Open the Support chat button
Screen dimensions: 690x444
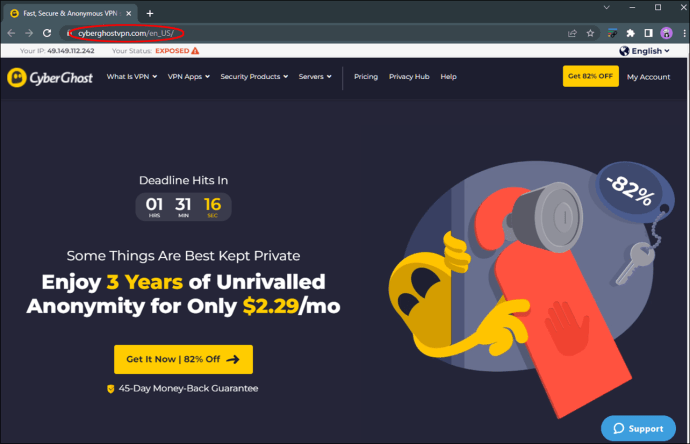coord(638,428)
